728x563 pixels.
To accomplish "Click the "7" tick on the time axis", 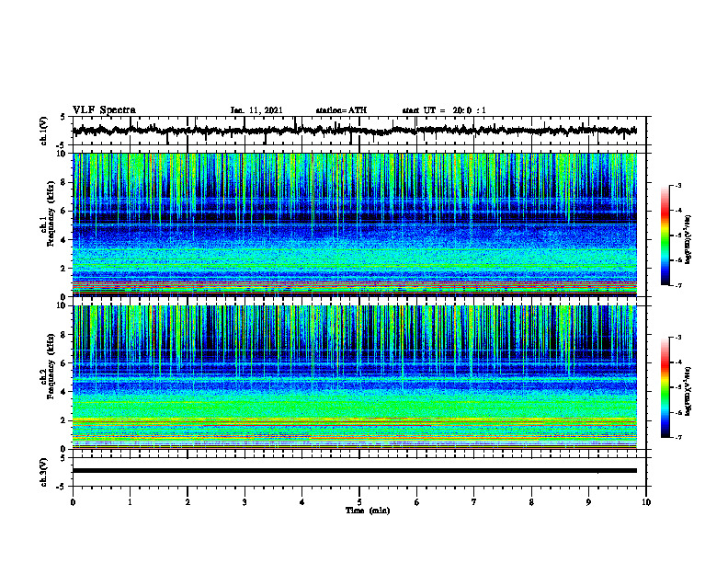I will 474,502.
